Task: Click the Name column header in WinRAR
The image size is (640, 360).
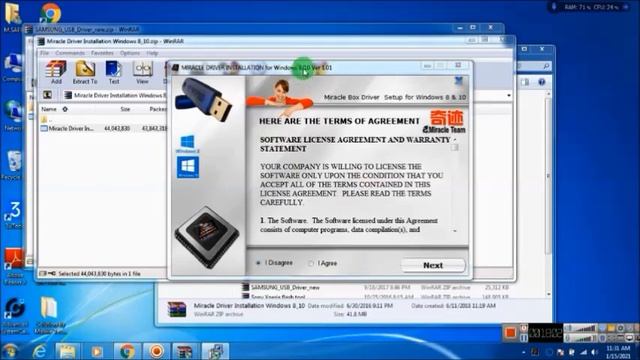Action: pos(49,109)
